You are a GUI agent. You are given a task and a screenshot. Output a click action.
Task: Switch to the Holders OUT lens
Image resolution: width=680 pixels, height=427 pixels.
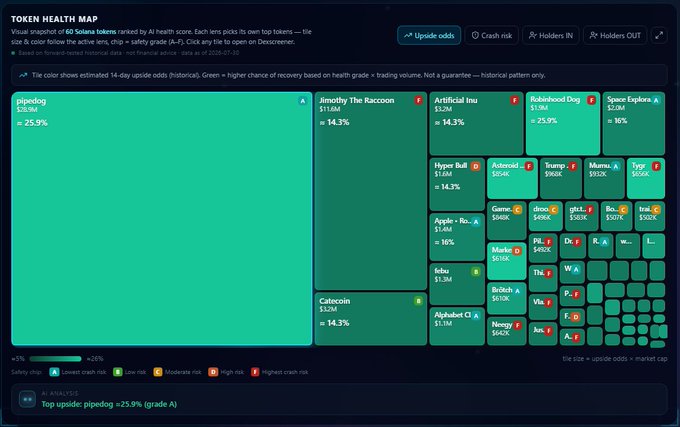[x=615, y=36]
